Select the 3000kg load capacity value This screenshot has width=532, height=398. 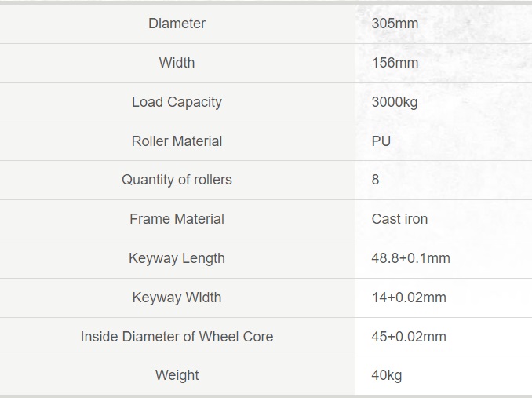click(395, 102)
